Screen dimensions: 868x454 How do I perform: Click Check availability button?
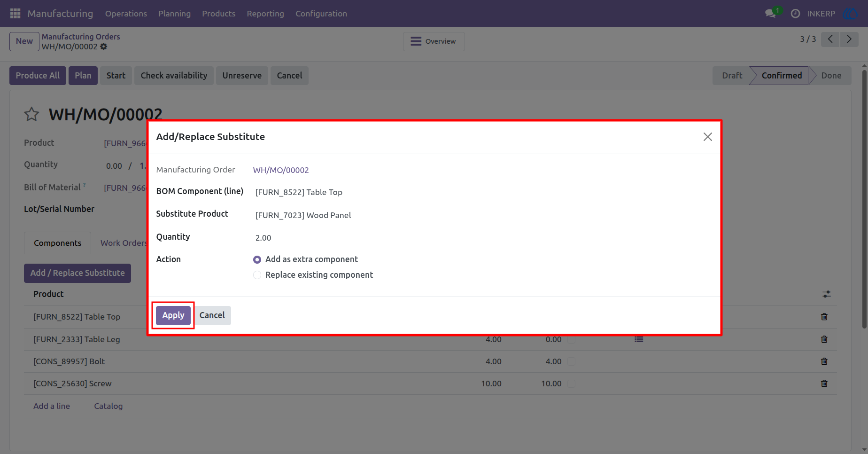pos(174,76)
